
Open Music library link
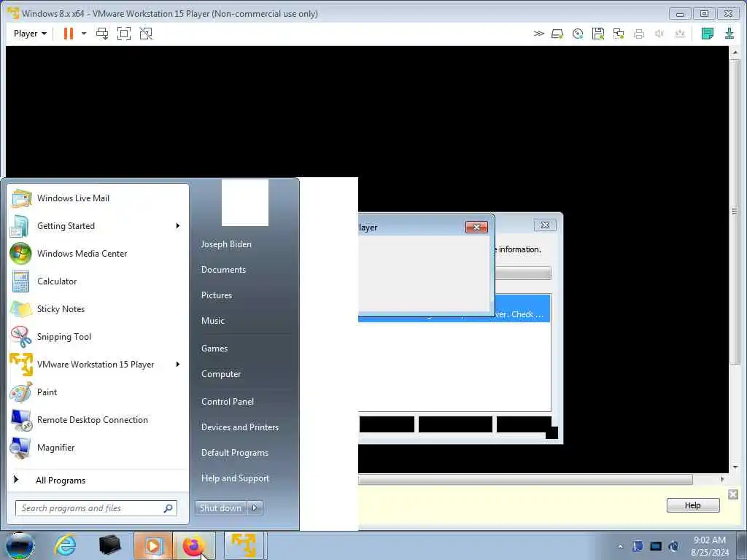tap(213, 321)
